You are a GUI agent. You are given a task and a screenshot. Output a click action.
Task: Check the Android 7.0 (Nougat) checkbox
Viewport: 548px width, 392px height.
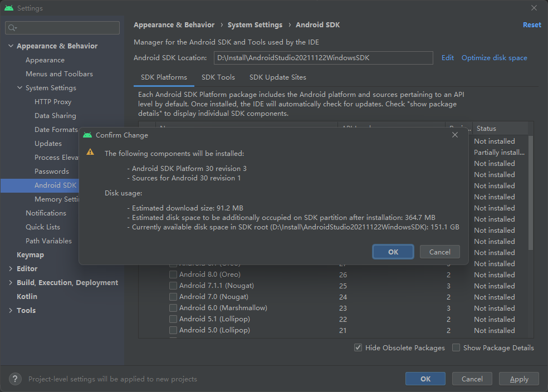point(173,297)
